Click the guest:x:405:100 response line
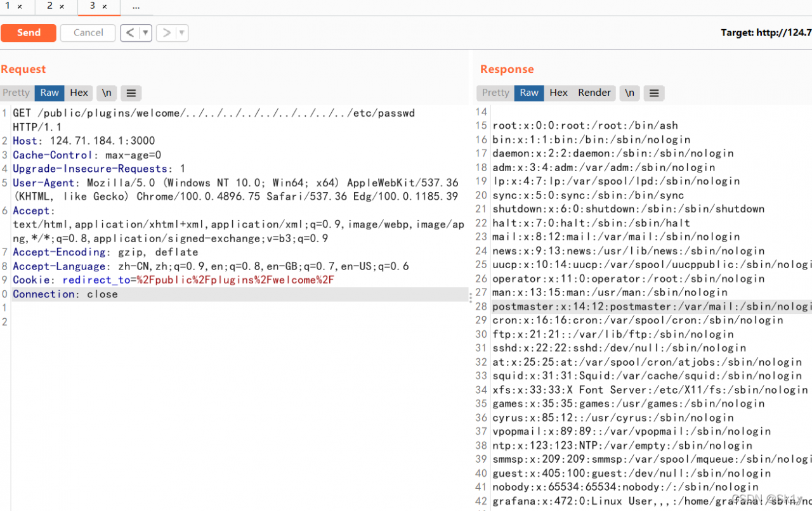The height and width of the screenshot is (511, 812). pos(631,474)
